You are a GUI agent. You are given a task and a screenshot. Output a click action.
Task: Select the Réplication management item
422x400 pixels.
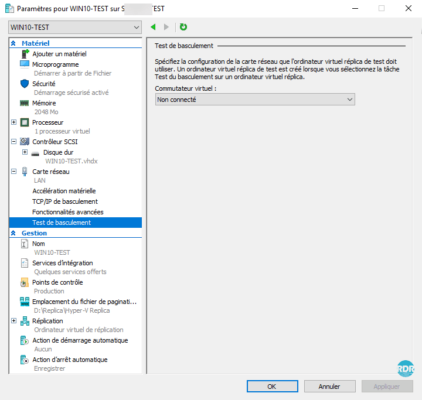tap(48, 321)
